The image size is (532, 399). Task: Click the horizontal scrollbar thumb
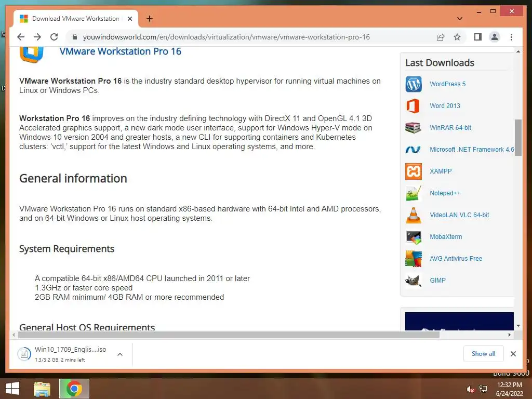tap(229, 335)
